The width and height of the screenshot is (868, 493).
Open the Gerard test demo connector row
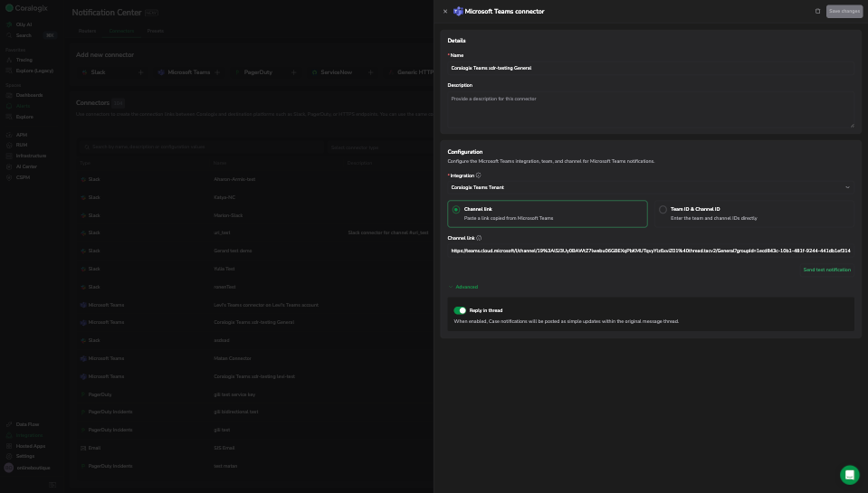pyautogui.click(x=255, y=251)
